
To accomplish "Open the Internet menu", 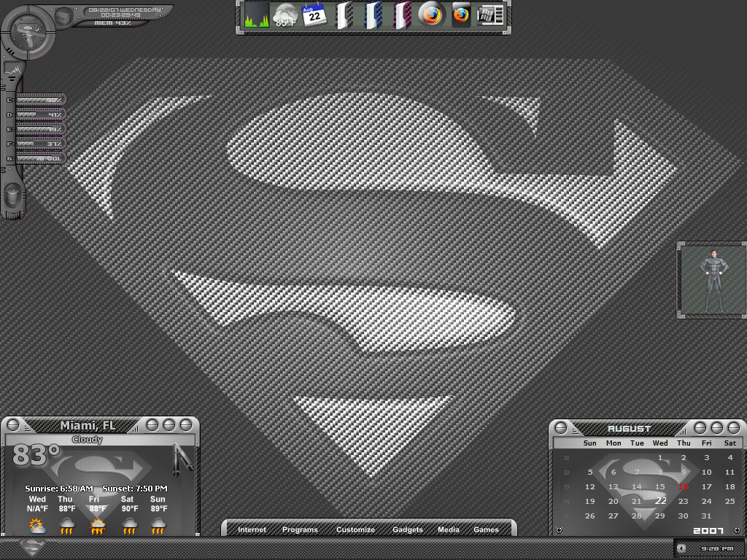I will (252, 529).
